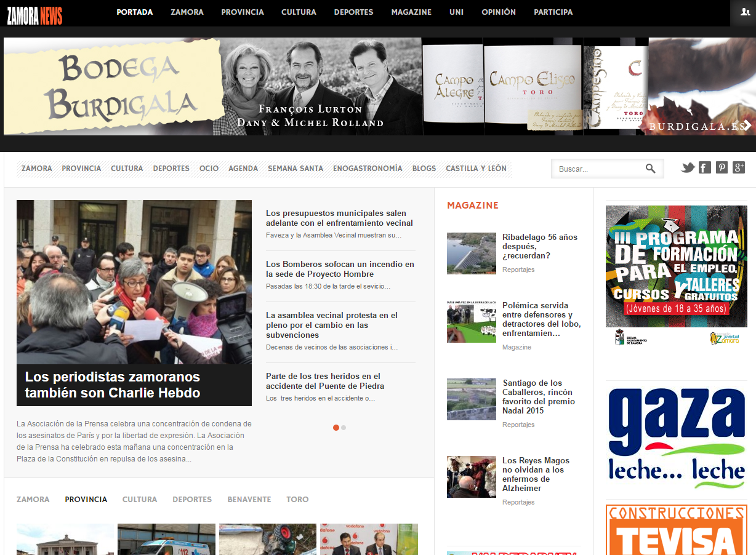Select the second carousel pagination dot
The width and height of the screenshot is (756, 555).
[x=344, y=427]
